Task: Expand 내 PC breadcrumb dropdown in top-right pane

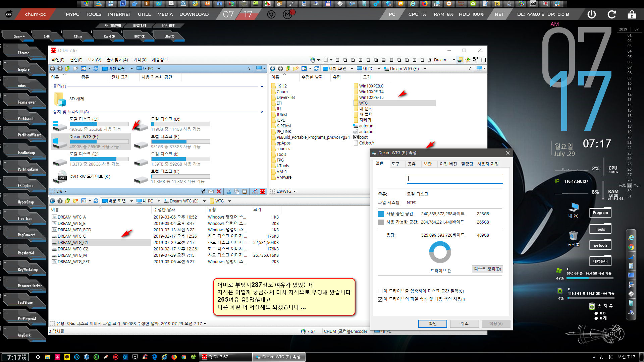Action: [379, 68]
